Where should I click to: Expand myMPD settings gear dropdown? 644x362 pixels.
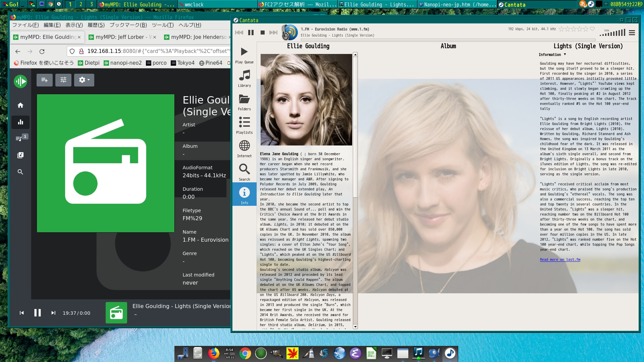click(x=84, y=80)
